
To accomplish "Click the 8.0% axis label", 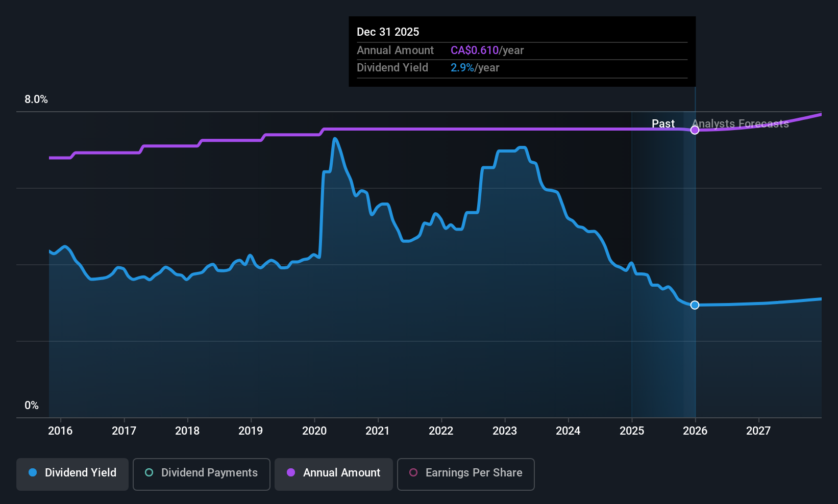I will tap(36, 99).
